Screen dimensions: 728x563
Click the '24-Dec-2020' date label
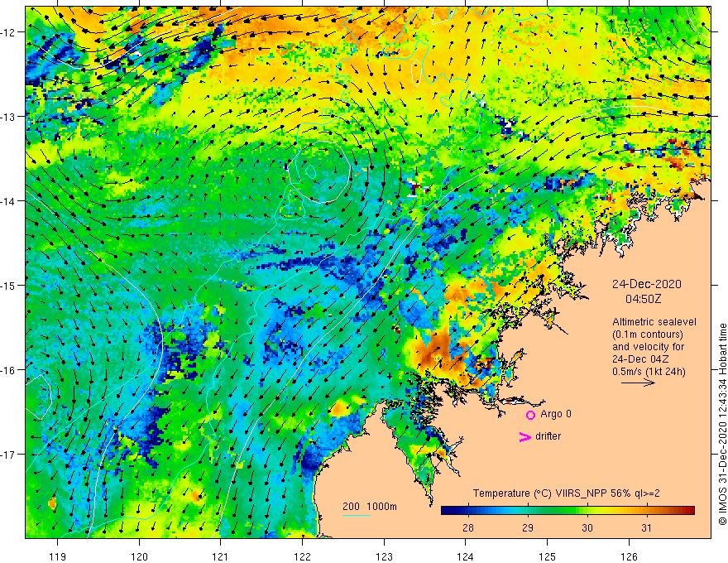pos(647,284)
